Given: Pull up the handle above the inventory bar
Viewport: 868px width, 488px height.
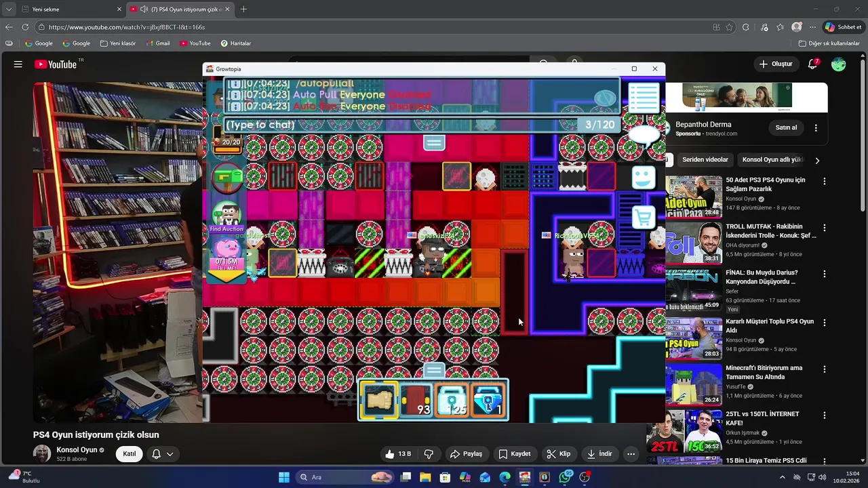Looking at the screenshot, I should coord(434,371).
